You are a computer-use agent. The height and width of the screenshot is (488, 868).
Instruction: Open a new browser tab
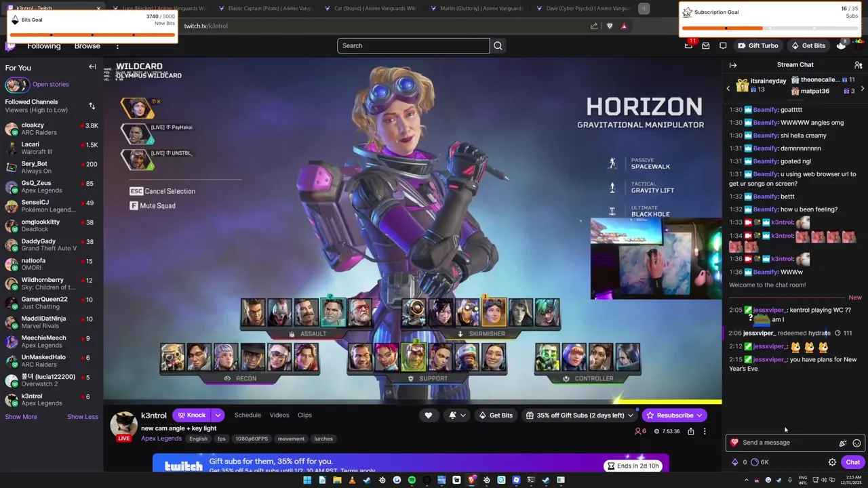tap(644, 8)
